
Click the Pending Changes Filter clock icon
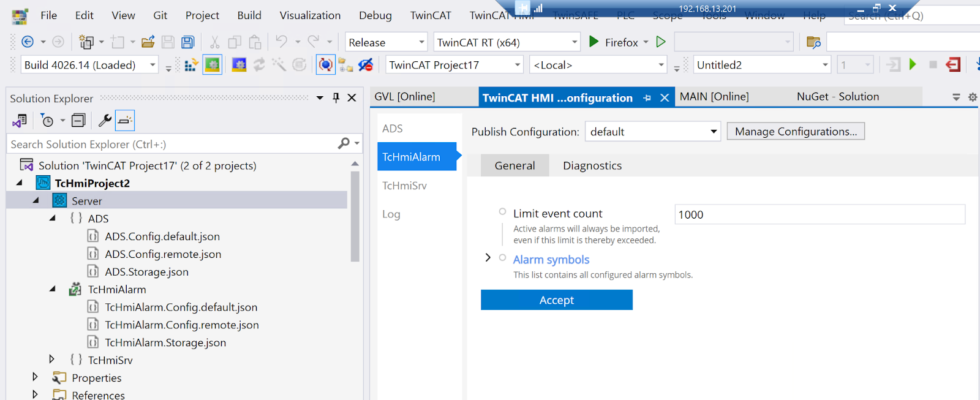[x=47, y=121]
